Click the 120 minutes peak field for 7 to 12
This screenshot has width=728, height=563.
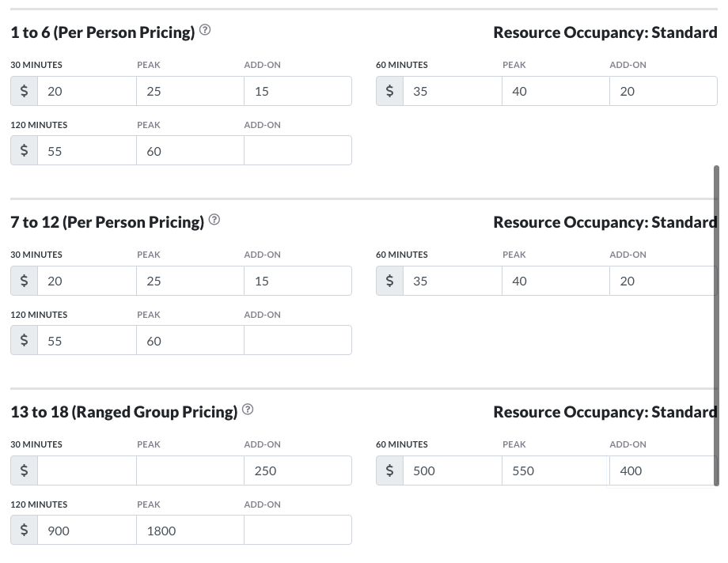(190, 341)
